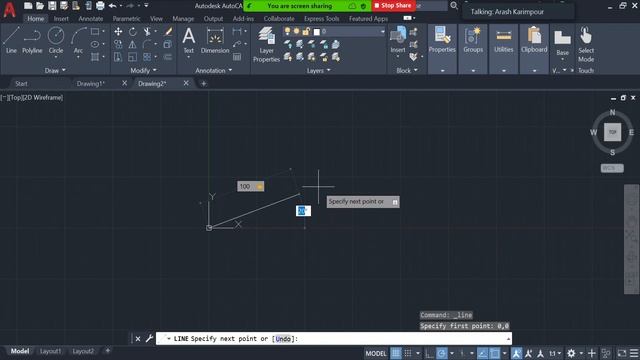Toggle the layer on/off lightbulb icon

[287, 31]
